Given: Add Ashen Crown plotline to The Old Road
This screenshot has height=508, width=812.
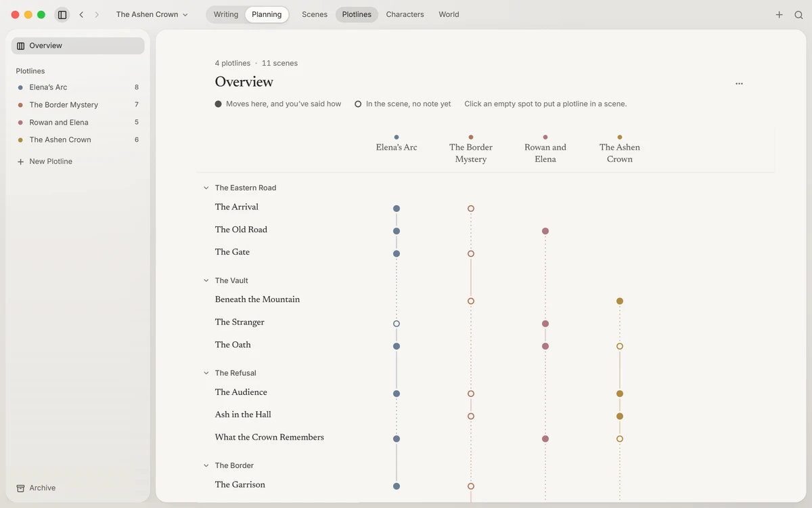Looking at the screenshot, I should 620,231.
